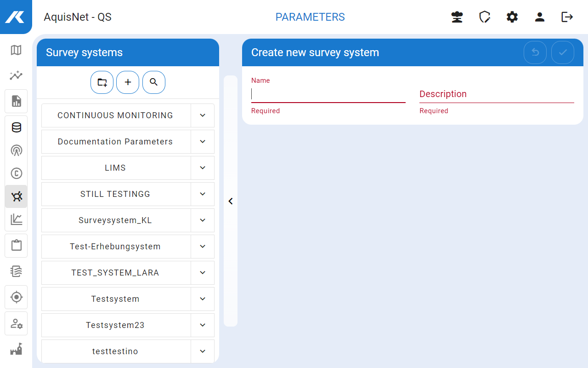Select the Surveysystem_KL entry

click(115, 220)
